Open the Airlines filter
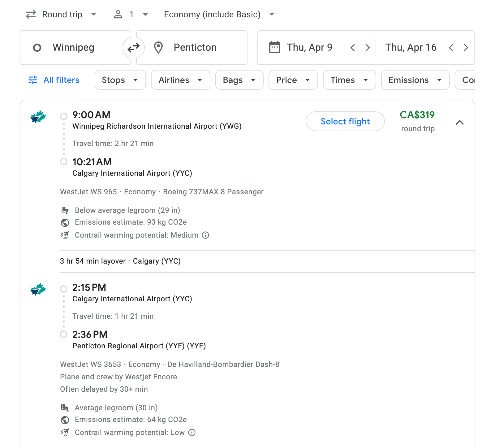 [x=180, y=80]
